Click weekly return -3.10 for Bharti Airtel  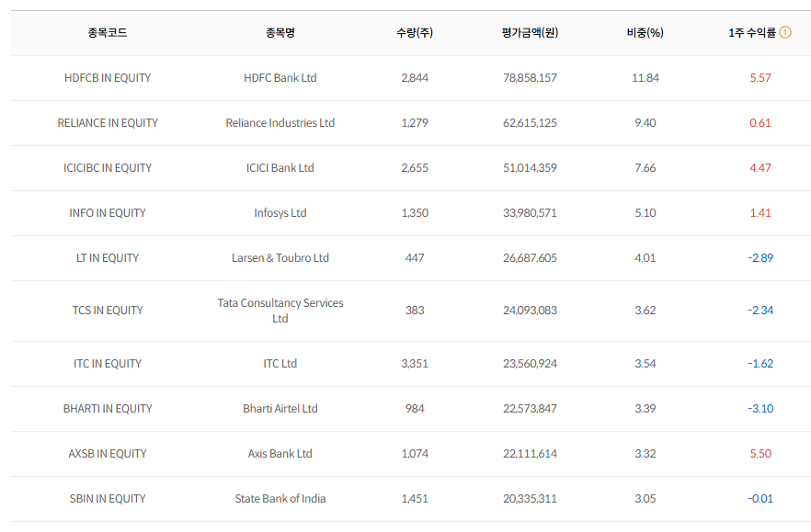[x=760, y=409]
